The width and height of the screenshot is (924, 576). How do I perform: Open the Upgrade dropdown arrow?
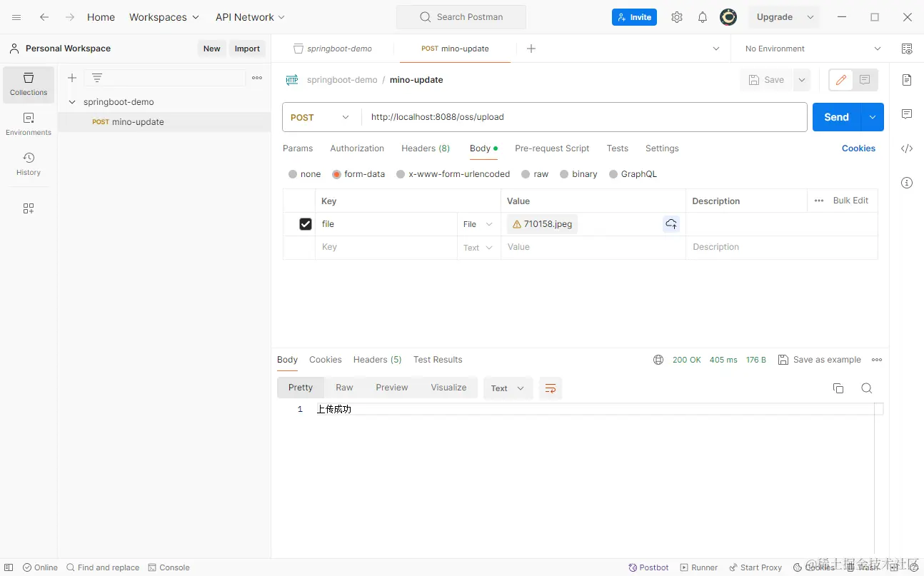[810, 17]
